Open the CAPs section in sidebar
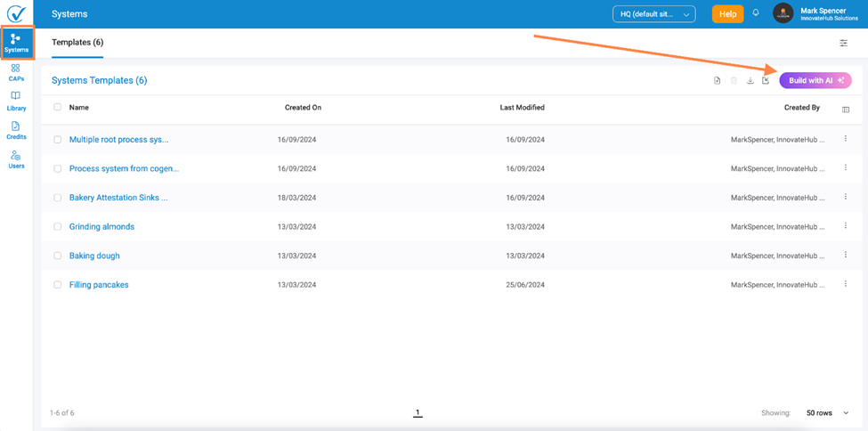 [16, 72]
